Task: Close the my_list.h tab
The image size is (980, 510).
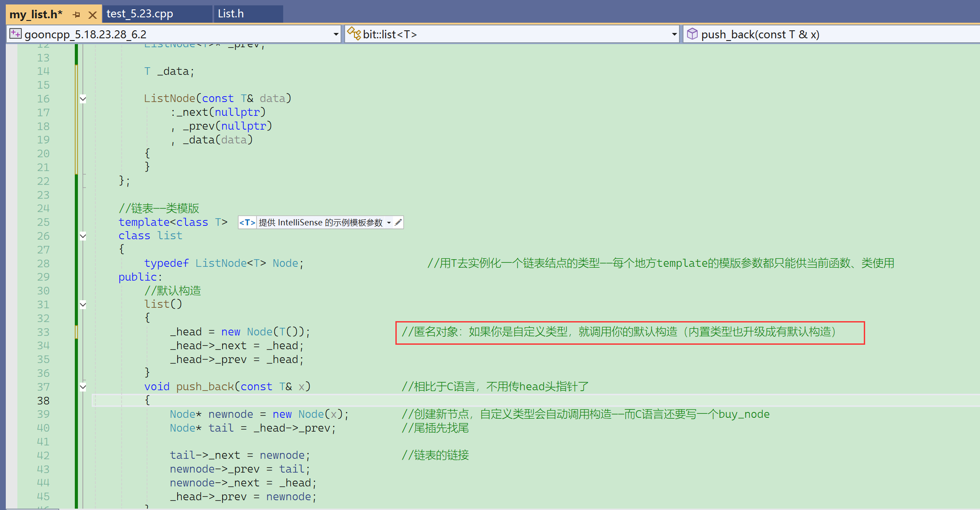Action: pyautogui.click(x=93, y=15)
